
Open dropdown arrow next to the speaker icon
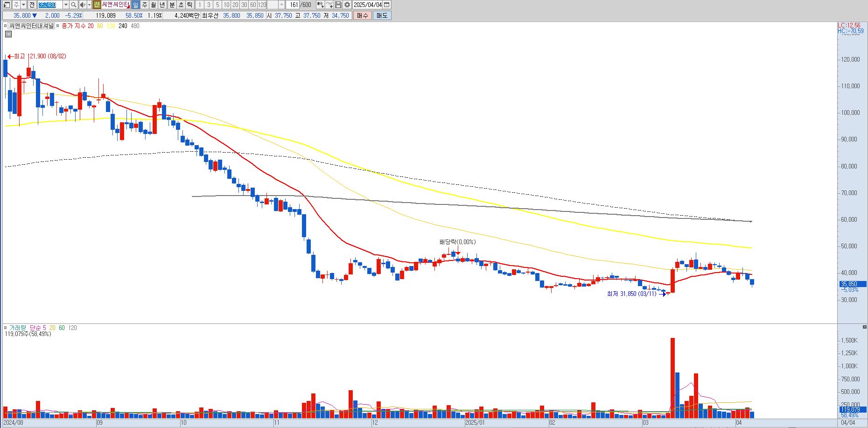coord(89,5)
